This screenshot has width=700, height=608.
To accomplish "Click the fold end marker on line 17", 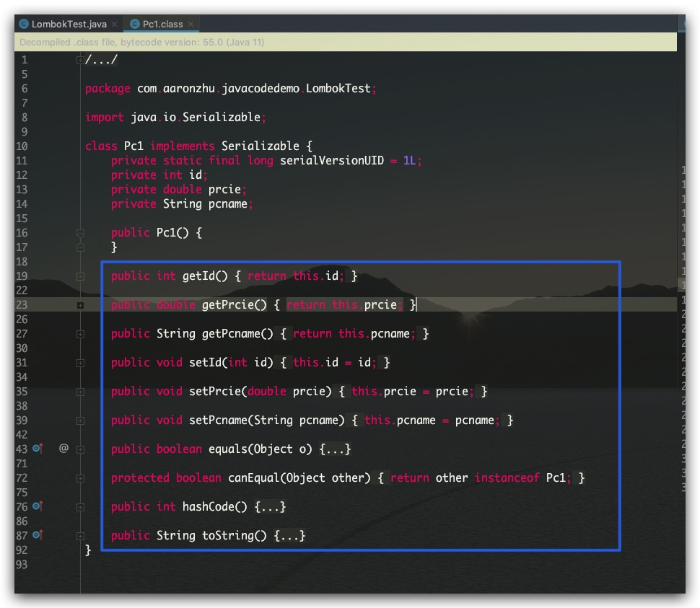I will (x=80, y=247).
